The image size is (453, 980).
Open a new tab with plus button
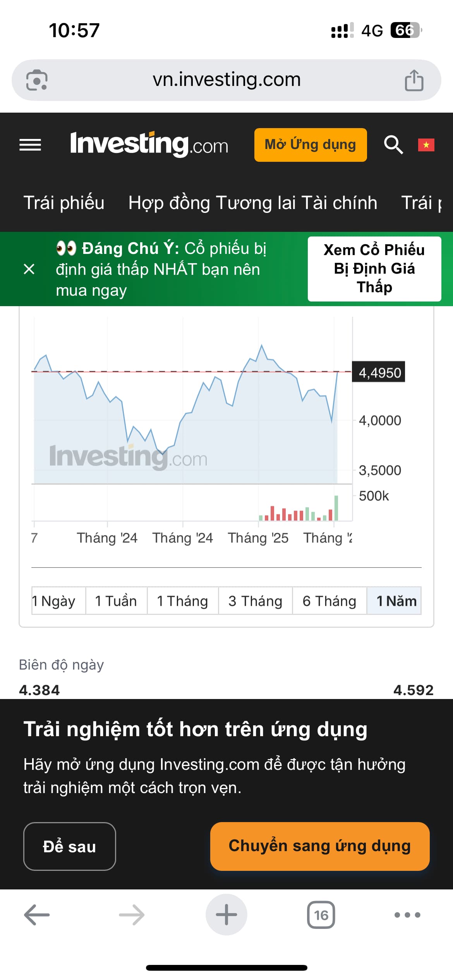pyautogui.click(x=226, y=915)
